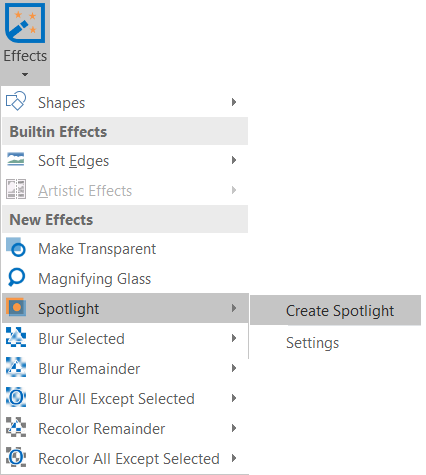Select the Magnifying Glass menu label
426x475 pixels.
pos(95,279)
